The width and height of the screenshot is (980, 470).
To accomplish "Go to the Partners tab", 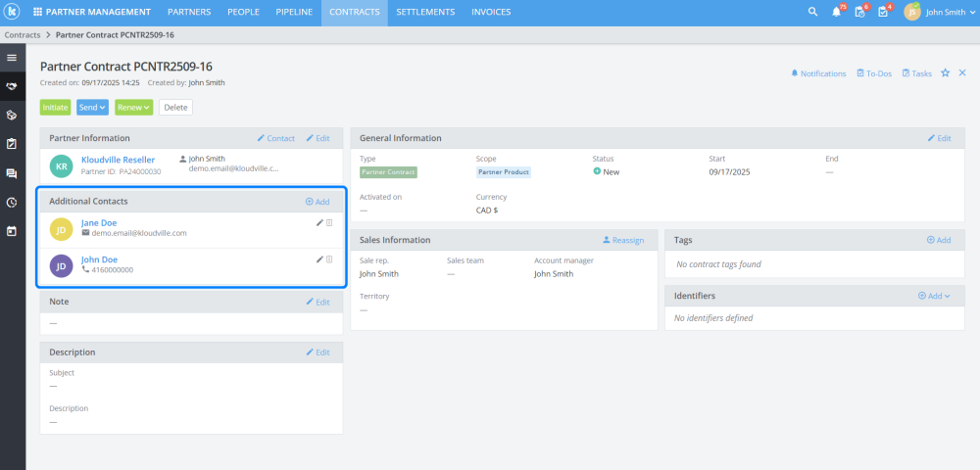I will coord(189,12).
